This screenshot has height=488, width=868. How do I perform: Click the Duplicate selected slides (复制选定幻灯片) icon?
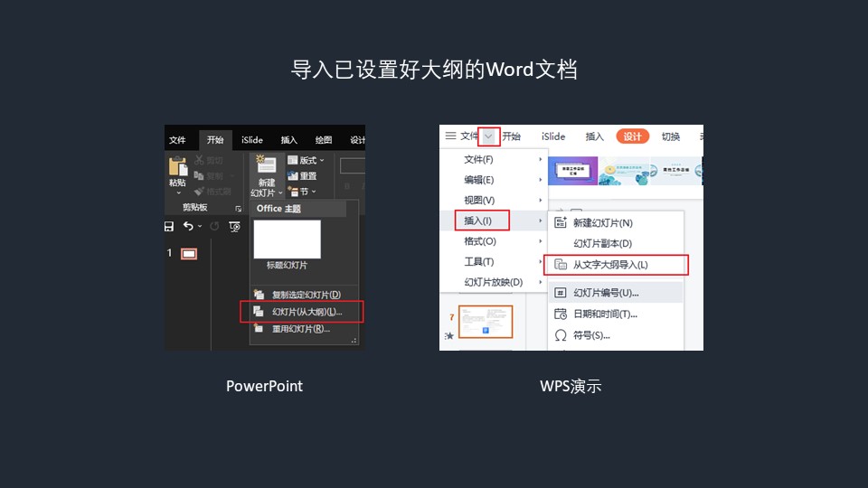click(x=259, y=295)
